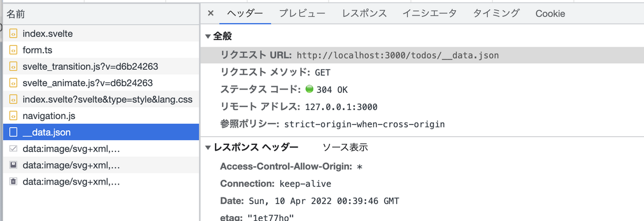Click the trash-can data:image/svg+xml icon
The width and height of the screenshot is (644, 221).
[13, 181]
